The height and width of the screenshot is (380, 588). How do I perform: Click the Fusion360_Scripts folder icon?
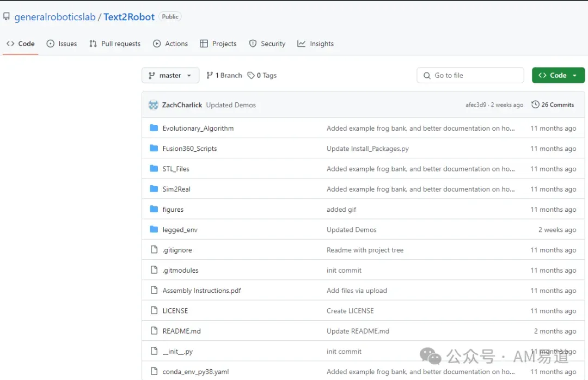154,148
